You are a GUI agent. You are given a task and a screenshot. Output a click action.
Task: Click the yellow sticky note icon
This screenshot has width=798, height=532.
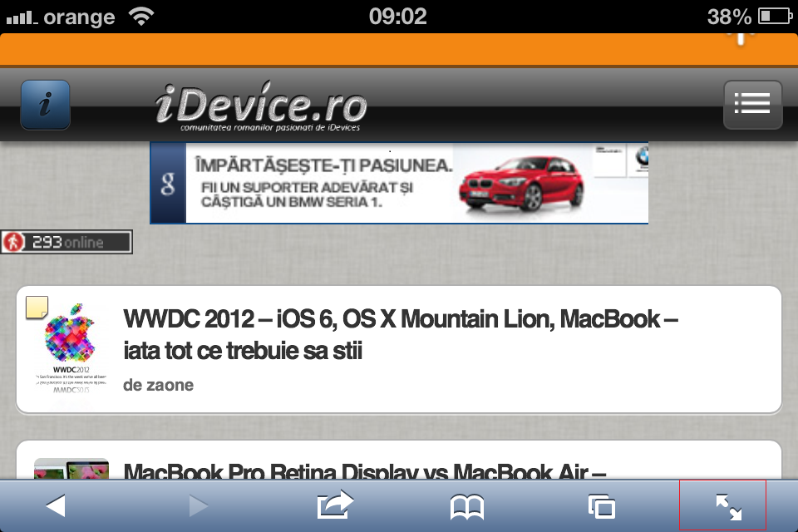pos(37,308)
